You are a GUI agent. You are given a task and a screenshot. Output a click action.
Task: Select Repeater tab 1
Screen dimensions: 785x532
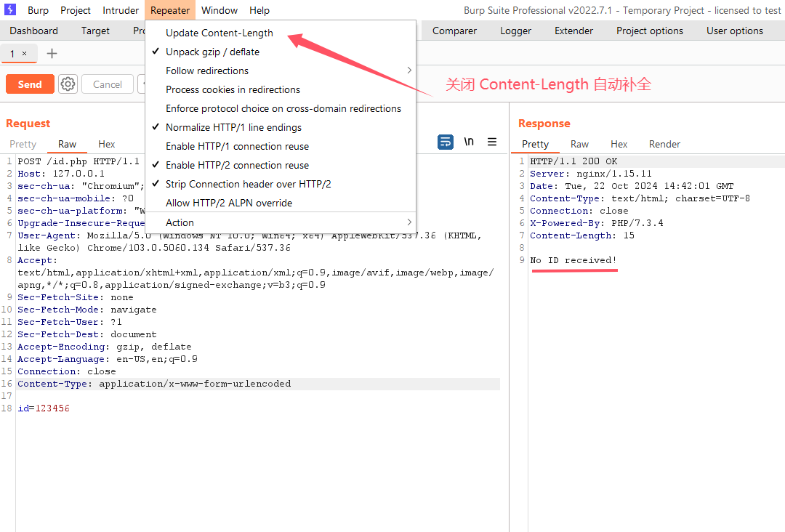coord(12,54)
